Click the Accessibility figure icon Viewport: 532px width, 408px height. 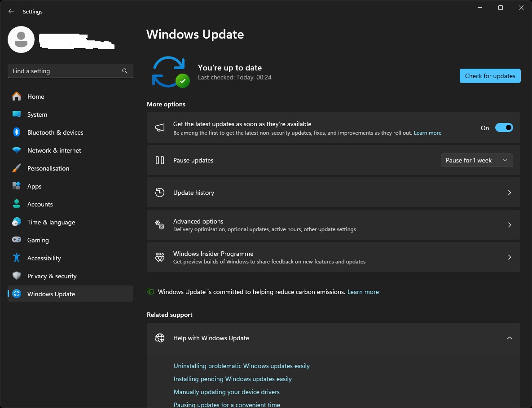(x=16, y=258)
